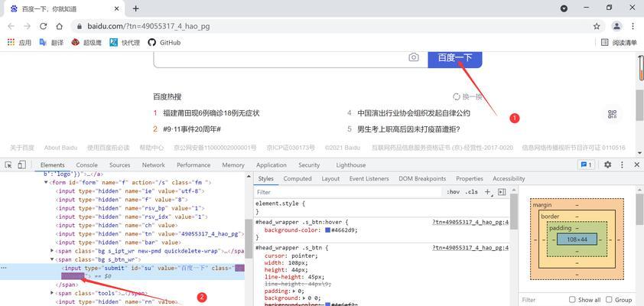This screenshot has width=644, height=306.
Task: Open the 应用 apps bookmark
Action: click(x=19, y=42)
